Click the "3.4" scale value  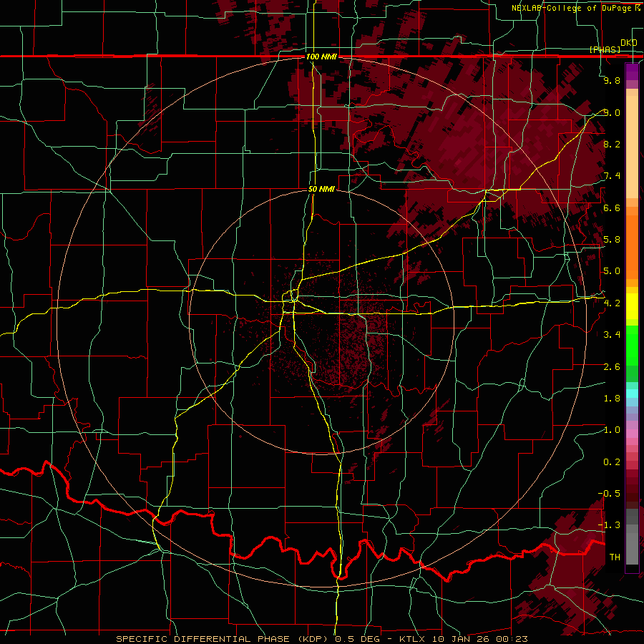coord(612,335)
